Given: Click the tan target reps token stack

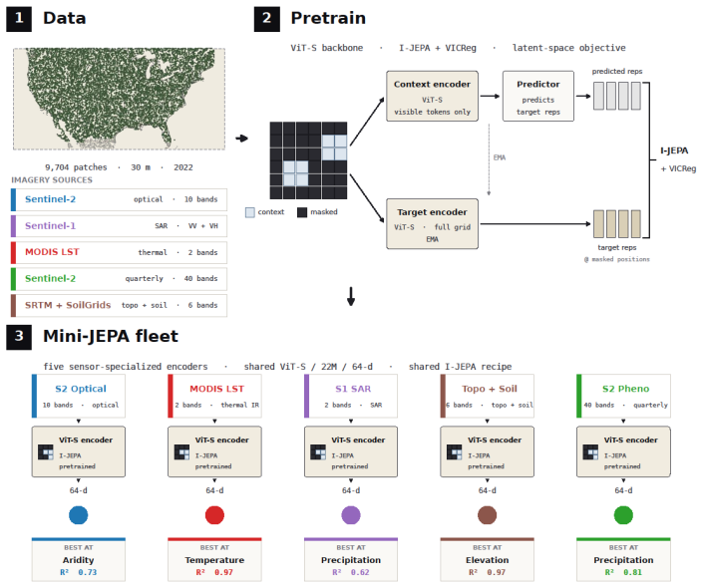Looking at the screenshot, I should pos(617,223).
